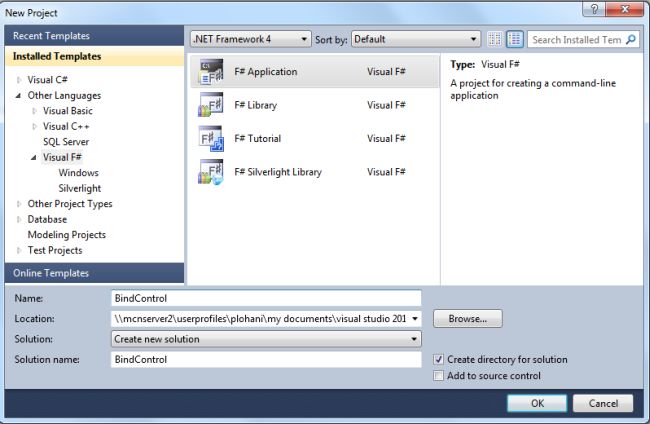This screenshot has width=650, height=424.
Task: Click the F# Tutorial row text
Action: pos(257,138)
